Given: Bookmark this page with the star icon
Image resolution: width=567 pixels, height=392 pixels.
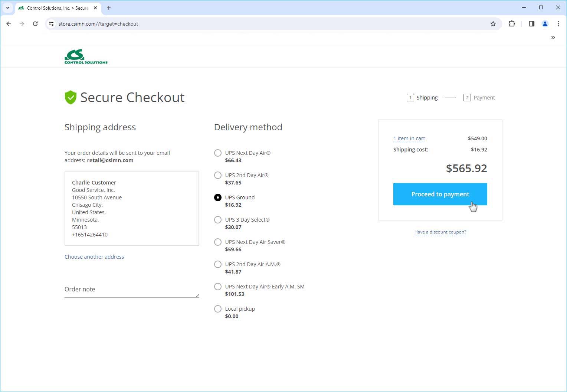Looking at the screenshot, I should pyautogui.click(x=493, y=24).
